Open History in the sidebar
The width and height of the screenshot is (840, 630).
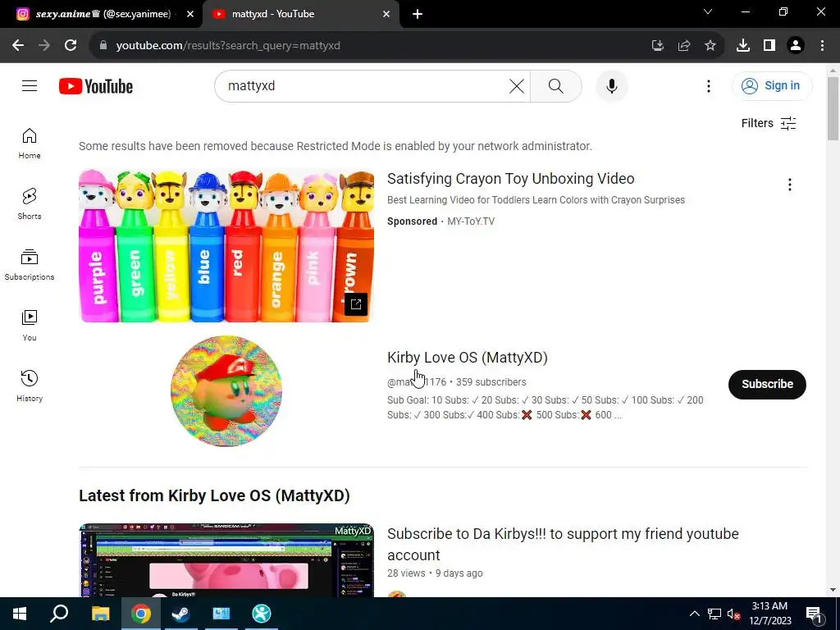coord(30,386)
